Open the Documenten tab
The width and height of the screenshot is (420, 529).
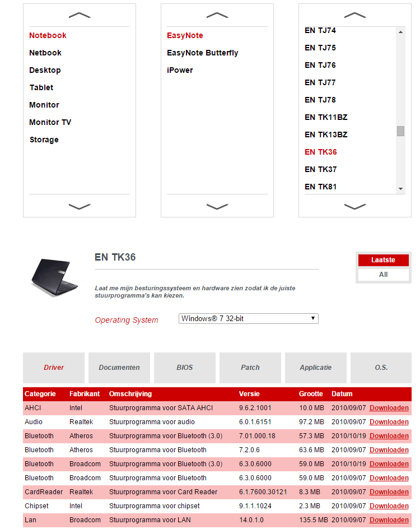click(119, 368)
